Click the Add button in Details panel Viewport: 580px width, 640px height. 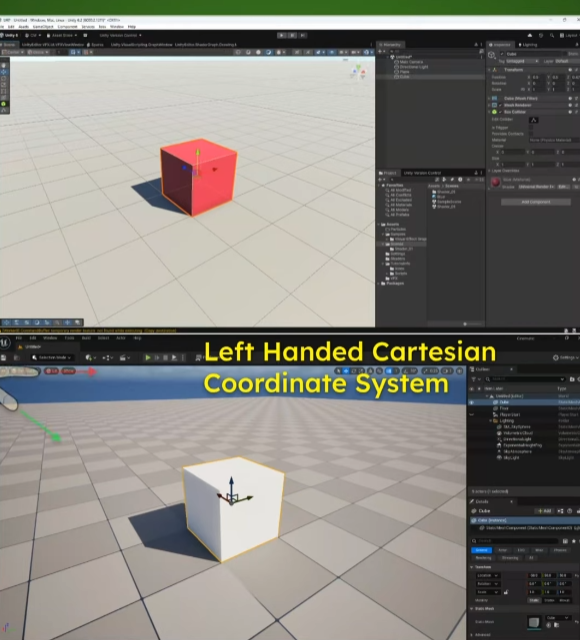[545, 511]
